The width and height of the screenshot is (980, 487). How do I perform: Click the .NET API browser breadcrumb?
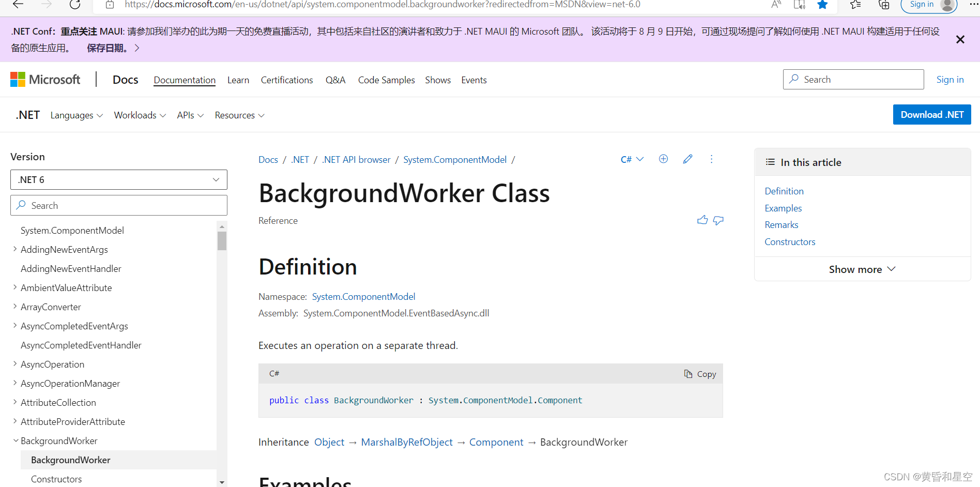click(356, 160)
